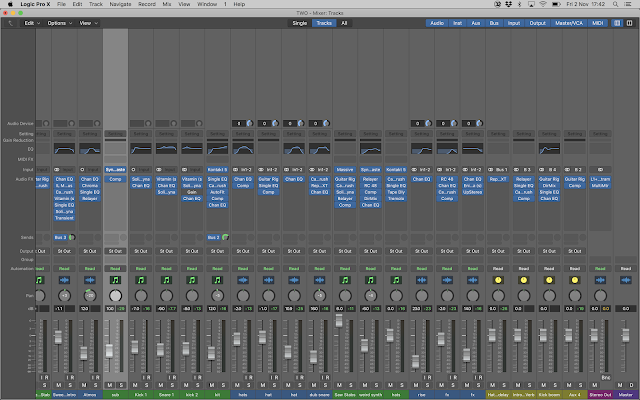Viewport: 640px width, 400px height.
Task: Open the EQ thumbnail on kit strip
Action: tap(218, 149)
